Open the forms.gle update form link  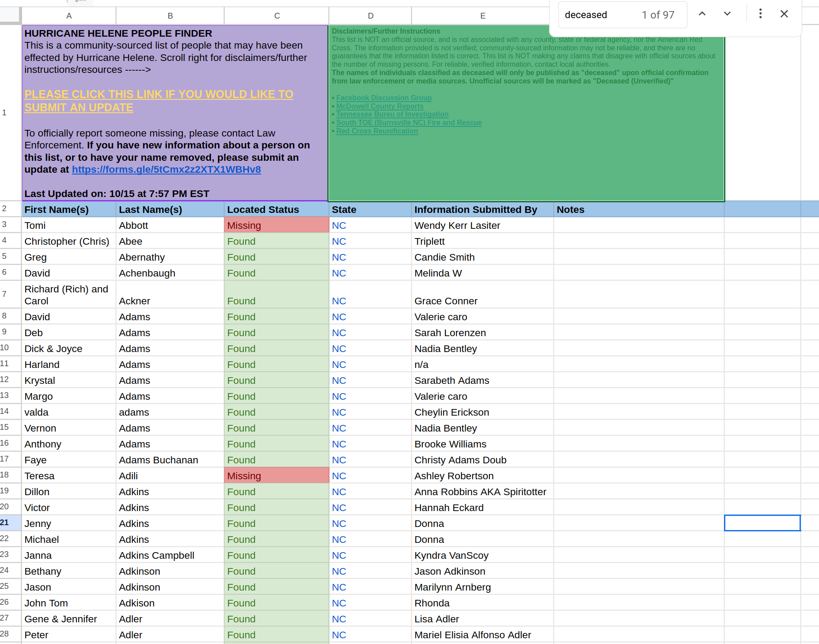point(167,170)
